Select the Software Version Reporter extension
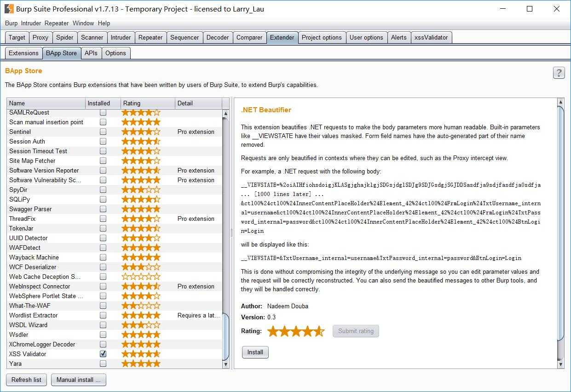This screenshot has height=392, width=571. (x=115, y=170)
